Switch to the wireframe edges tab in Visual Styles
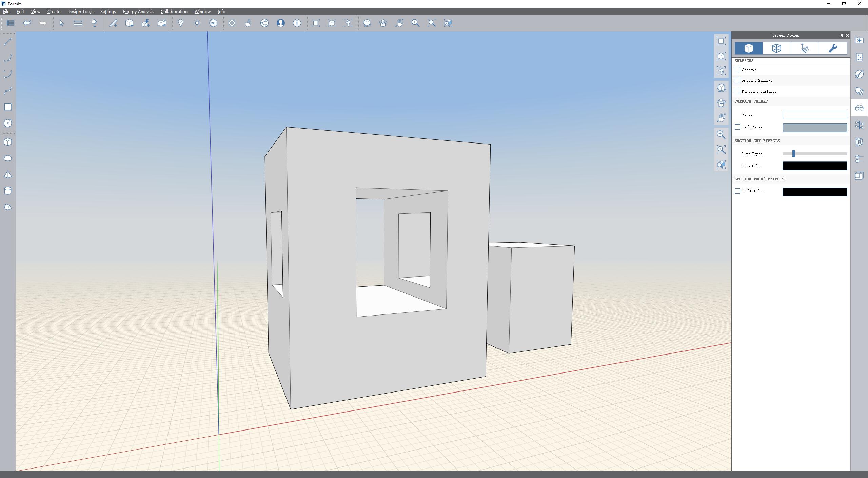This screenshot has width=868, height=478. (776, 49)
